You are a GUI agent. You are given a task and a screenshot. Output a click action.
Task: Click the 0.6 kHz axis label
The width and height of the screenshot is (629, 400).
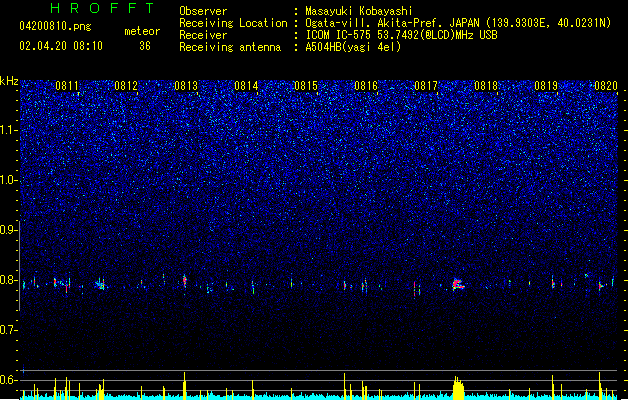(x=8, y=380)
